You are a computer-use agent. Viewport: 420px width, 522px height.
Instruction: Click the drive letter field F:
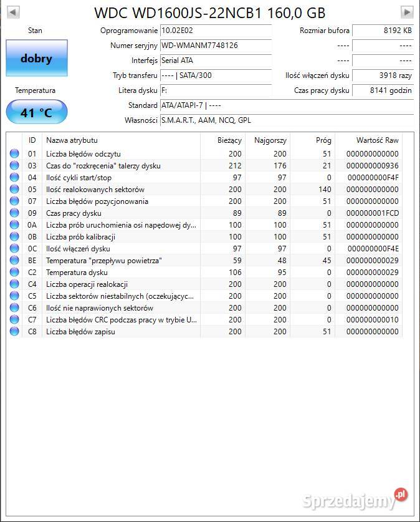point(216,90)
